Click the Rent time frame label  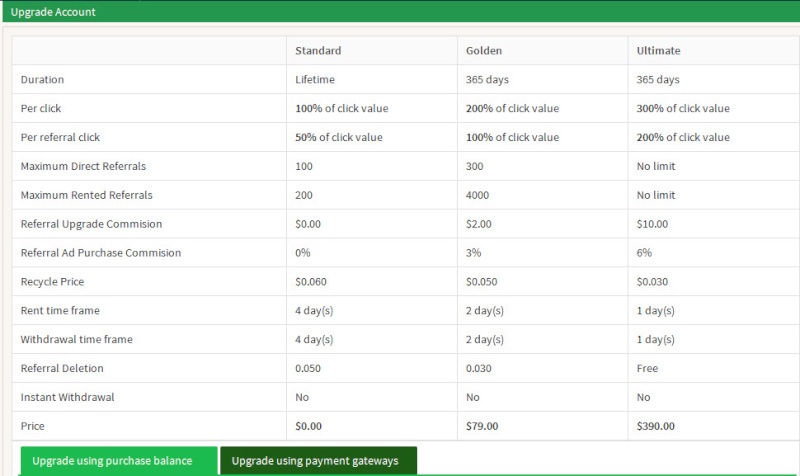60,311
